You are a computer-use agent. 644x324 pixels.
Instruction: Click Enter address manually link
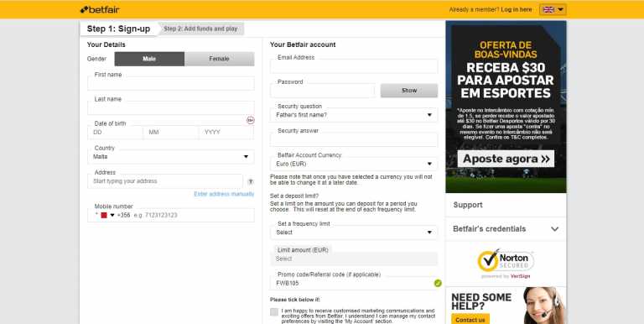point(224,194)
